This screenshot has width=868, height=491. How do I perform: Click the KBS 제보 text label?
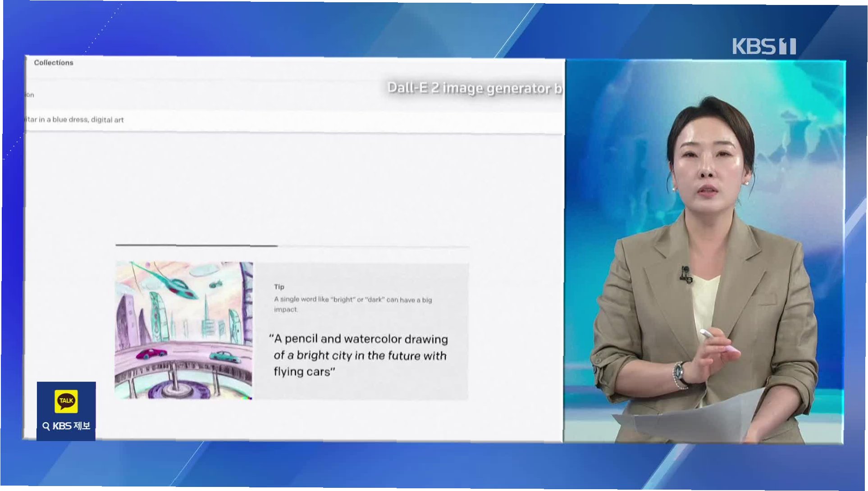pyautogui.click(x=71, y=426)
